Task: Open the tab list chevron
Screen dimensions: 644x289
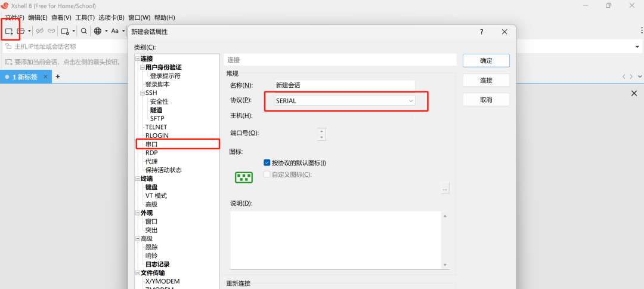Action: click(x=639, y=76)
